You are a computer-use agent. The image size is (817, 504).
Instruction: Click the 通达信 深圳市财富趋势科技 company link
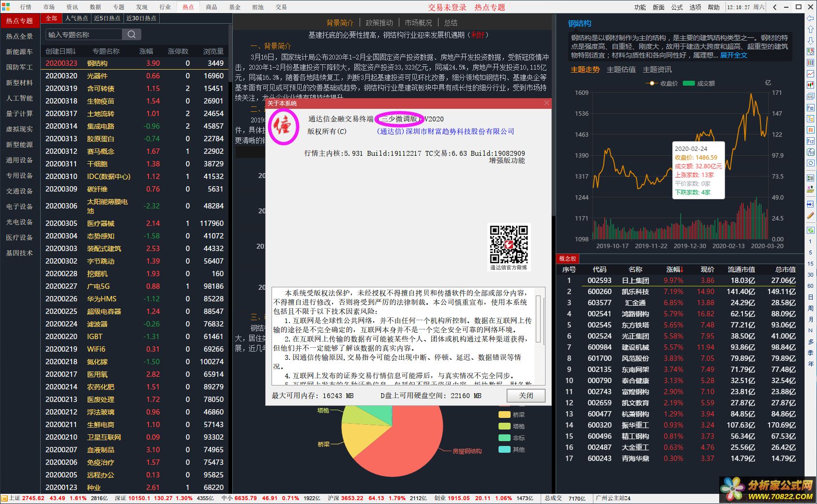(445, 132)
